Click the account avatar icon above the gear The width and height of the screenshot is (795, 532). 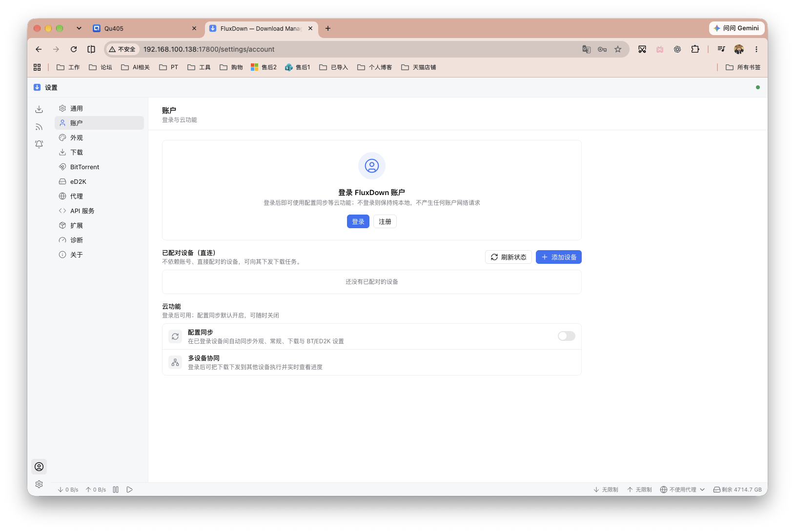click(x=39, y=467)
